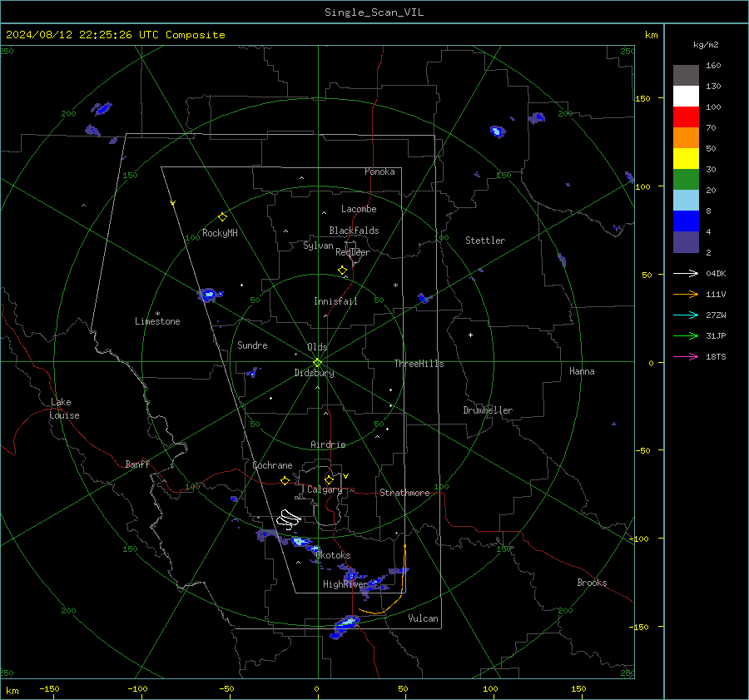Click the green 31JP track arrow
The image size is (749, 700).
point(686,336)
